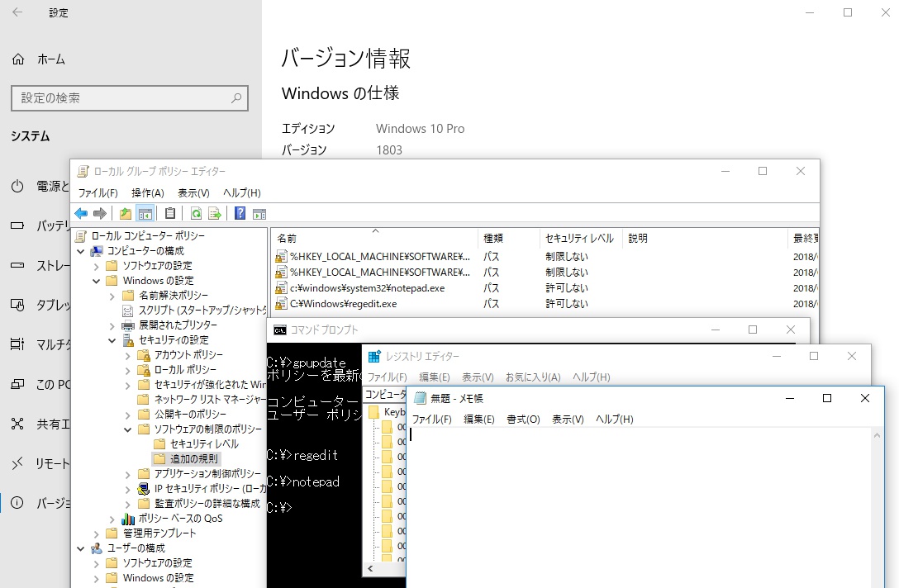Click Notepad vertical scrollbar up arrow
This screenshot has height=588, width=899.
[x=878, y=435]
